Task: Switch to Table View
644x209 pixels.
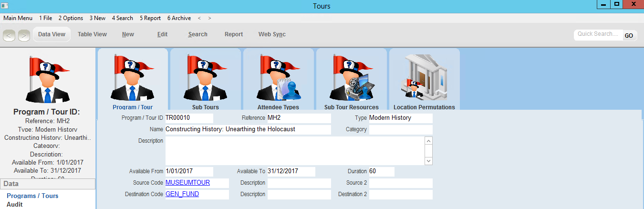Action: 92,34
